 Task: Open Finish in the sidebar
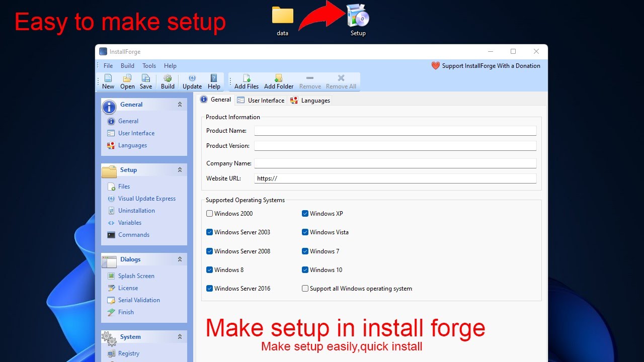pos(126,312)
